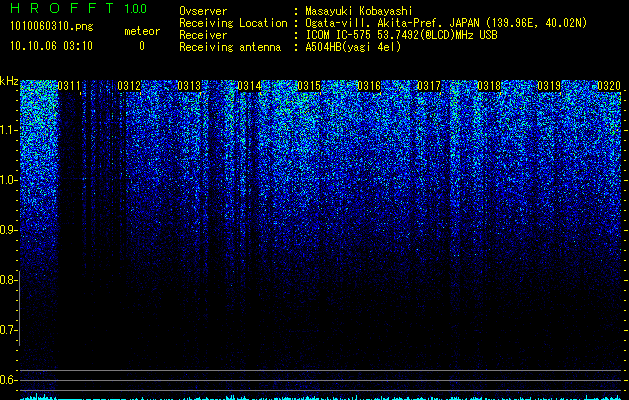Click the 0317 time marker
Viewport: 629px width, 400px height.
(429, 86)
